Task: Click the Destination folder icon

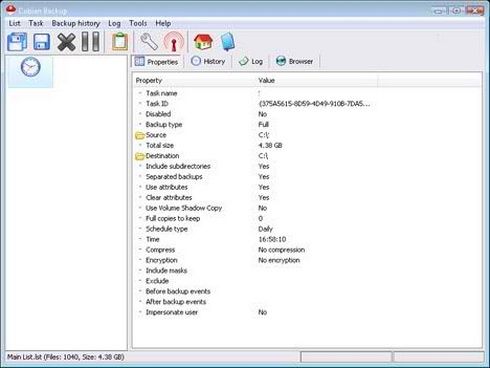Action: 140,156
